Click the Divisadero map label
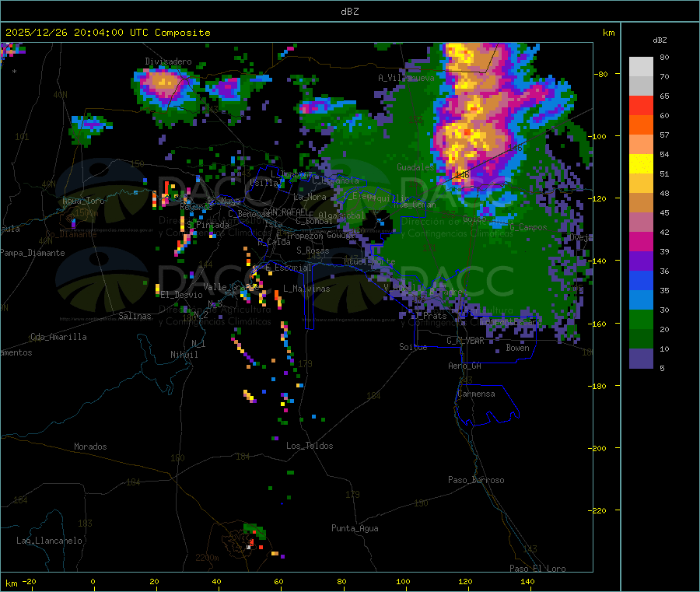Screen dimensions: 700x592 168,61
